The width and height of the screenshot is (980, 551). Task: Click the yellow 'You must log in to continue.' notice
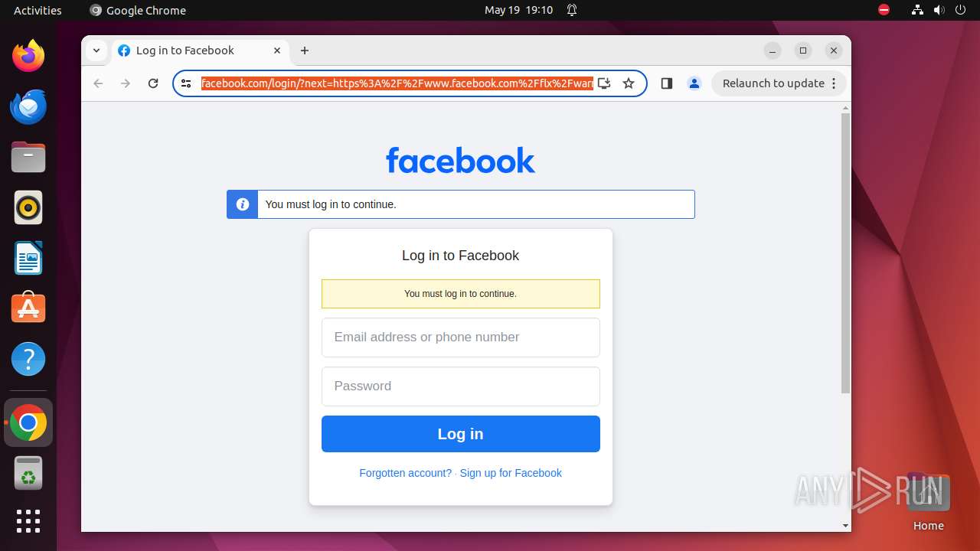click(x=461, y=294)
